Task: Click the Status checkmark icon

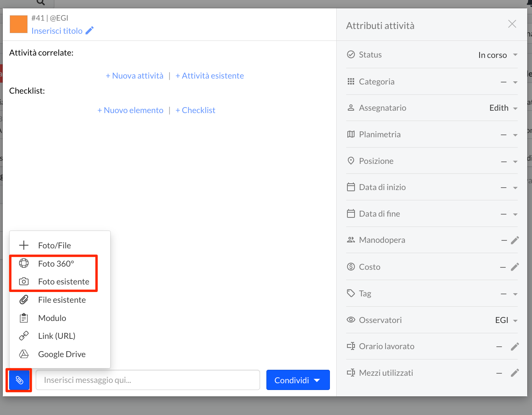Action: coord(351,54)
